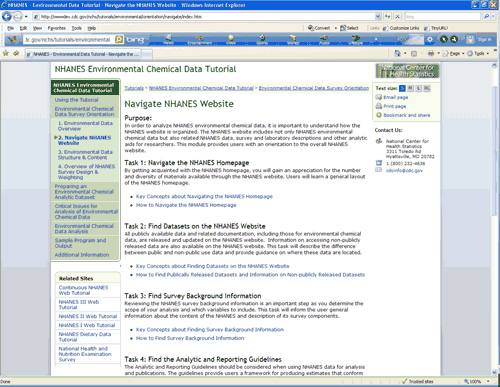Set text size to L
500x387 pixels.
pyautogui.click(x=418, y=88)
